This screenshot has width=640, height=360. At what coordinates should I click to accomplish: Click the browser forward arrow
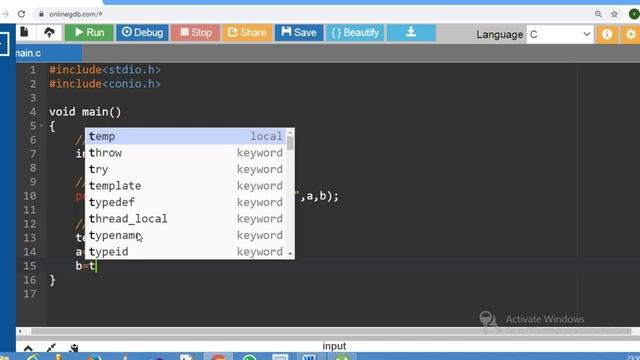pos(5,14)
